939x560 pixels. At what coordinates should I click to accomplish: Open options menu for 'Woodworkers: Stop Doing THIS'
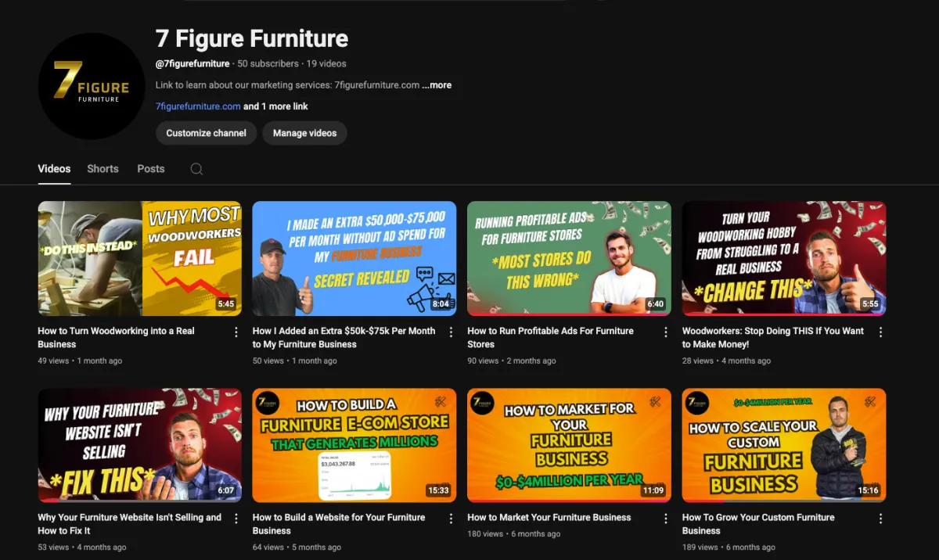(880, 332)
